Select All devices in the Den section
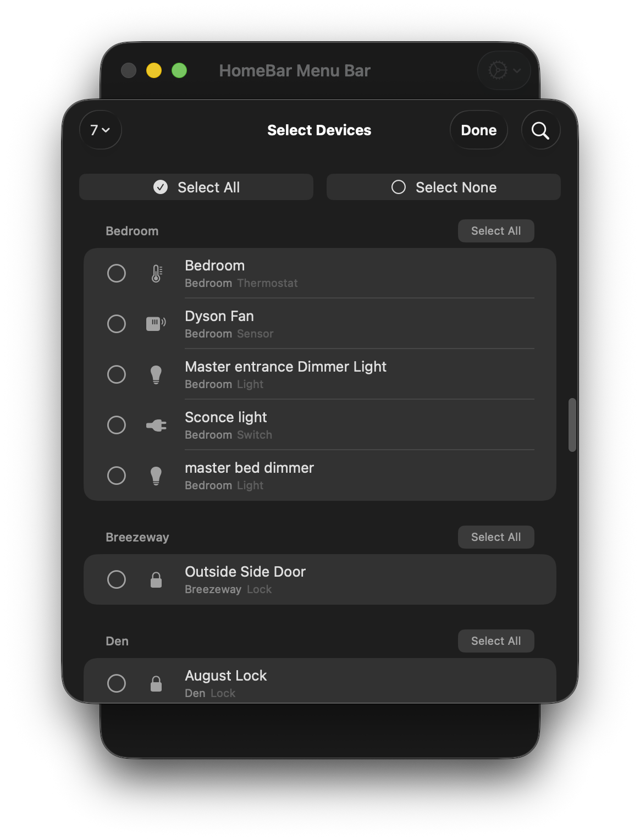 [495, 640]
